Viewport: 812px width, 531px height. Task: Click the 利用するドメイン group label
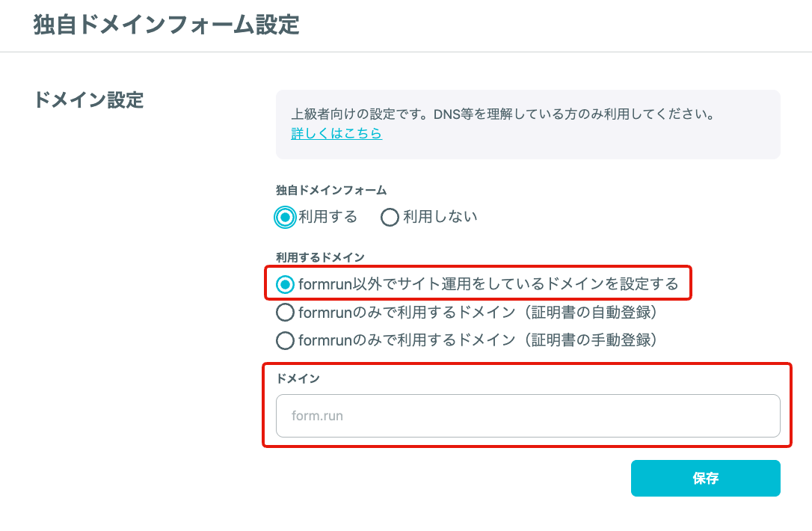320,257
